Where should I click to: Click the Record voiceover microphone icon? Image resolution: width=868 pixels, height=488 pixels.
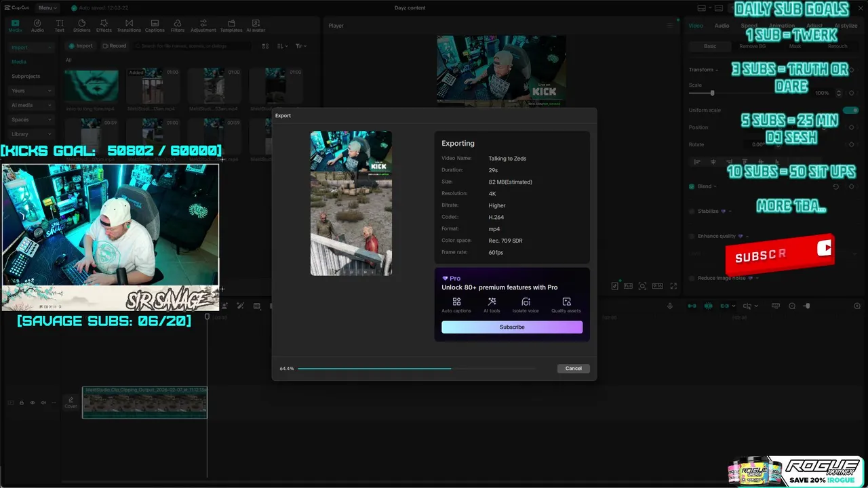pyautogui.click(x=670, y=306)
